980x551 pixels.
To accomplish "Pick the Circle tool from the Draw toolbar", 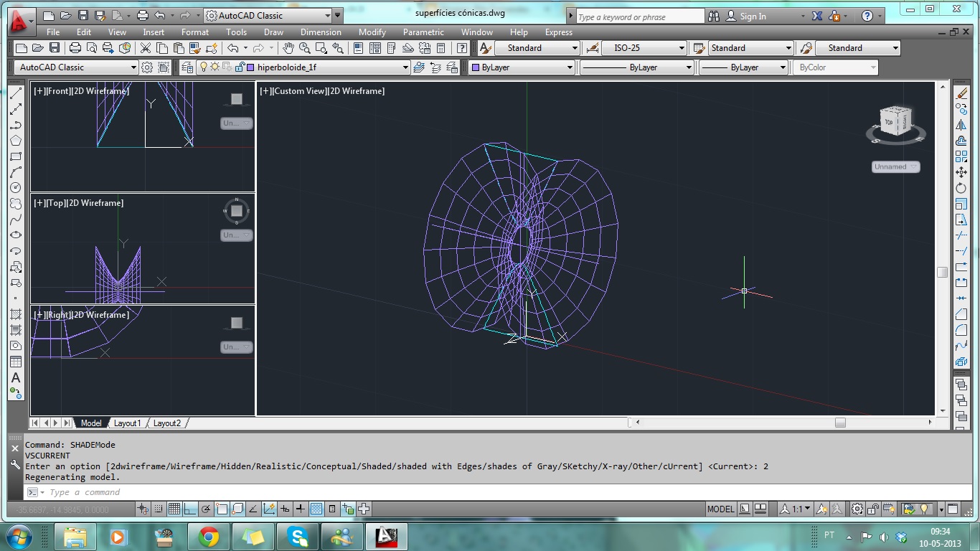I will [x=16, y=188].
